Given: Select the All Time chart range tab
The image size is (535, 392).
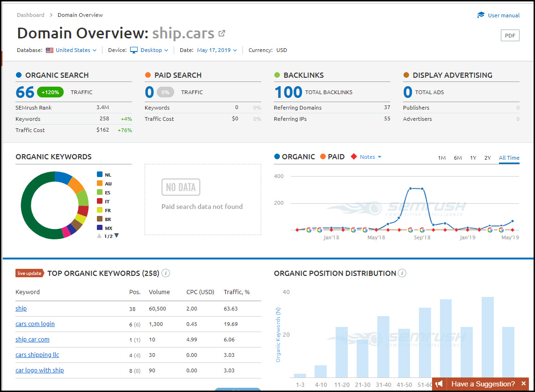Looking at the screenshot, I should click(x=509, y=158).
